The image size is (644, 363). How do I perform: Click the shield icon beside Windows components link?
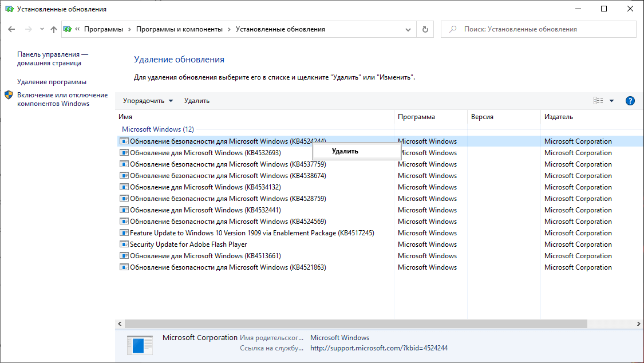click(9, 95)
